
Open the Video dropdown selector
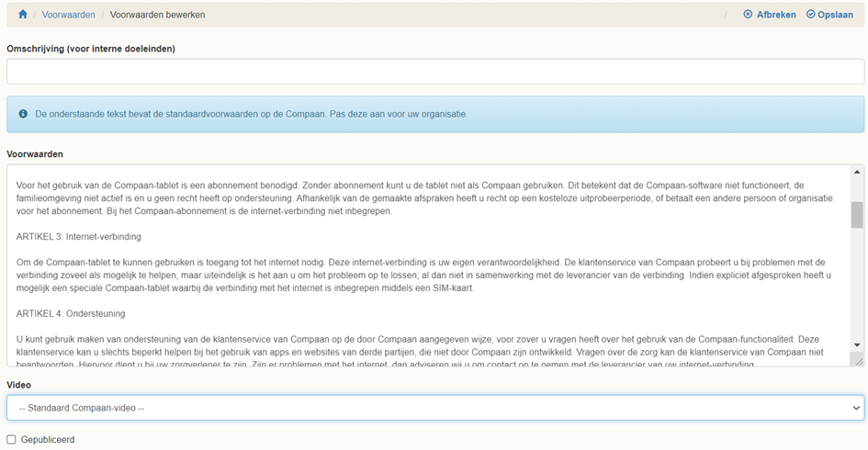pyautogui.click(x=435, y=408)
